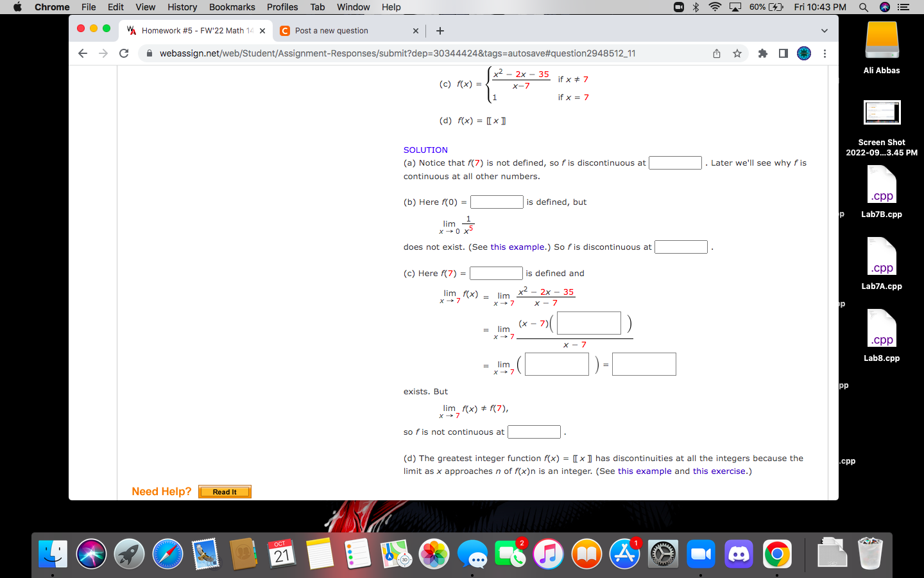
Task: Reload the WebAssign page
Action: [x=124, y=53]
